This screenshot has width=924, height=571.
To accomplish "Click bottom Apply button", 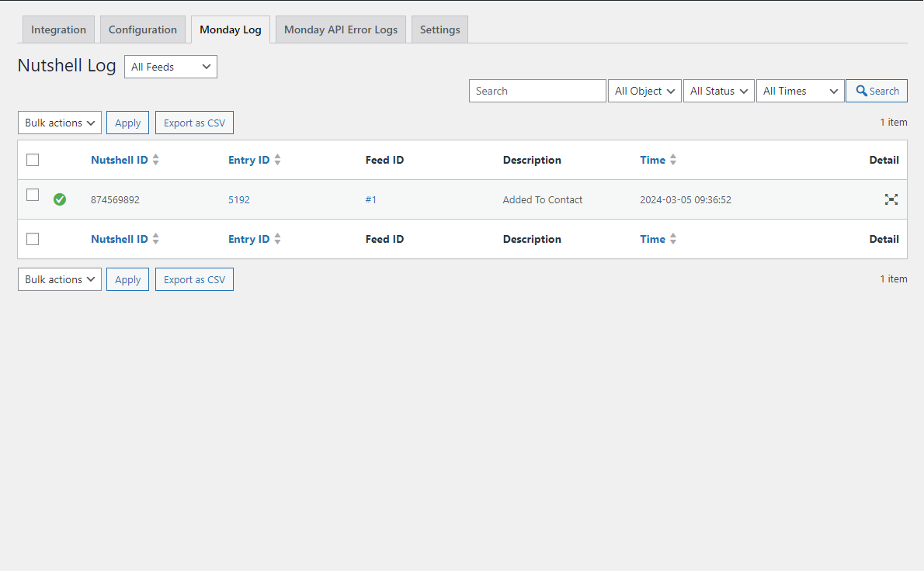I will 128,279.
